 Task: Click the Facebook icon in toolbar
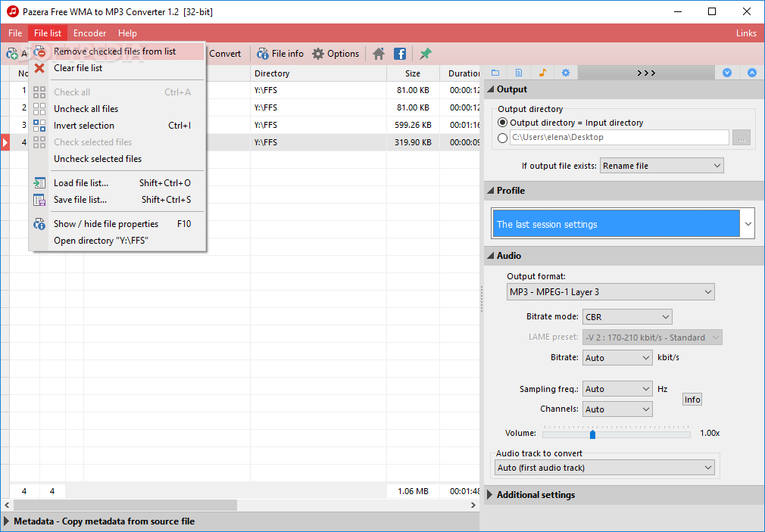pyautogui.click(x=400, y=54)
